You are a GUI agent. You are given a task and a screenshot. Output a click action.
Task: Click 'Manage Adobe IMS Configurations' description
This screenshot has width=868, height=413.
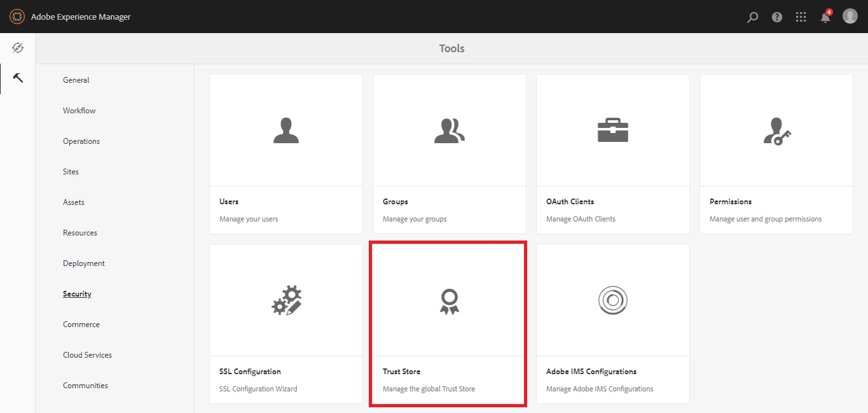coord(600,389)
